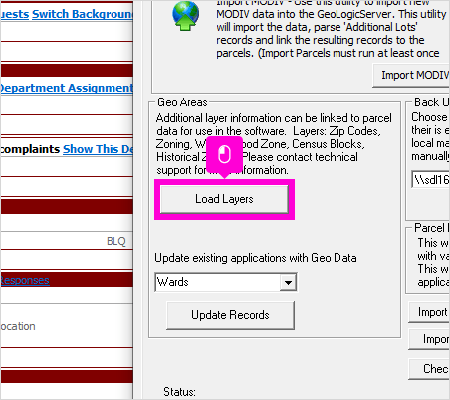Click the Status label at the bottom

pos(179,392)
